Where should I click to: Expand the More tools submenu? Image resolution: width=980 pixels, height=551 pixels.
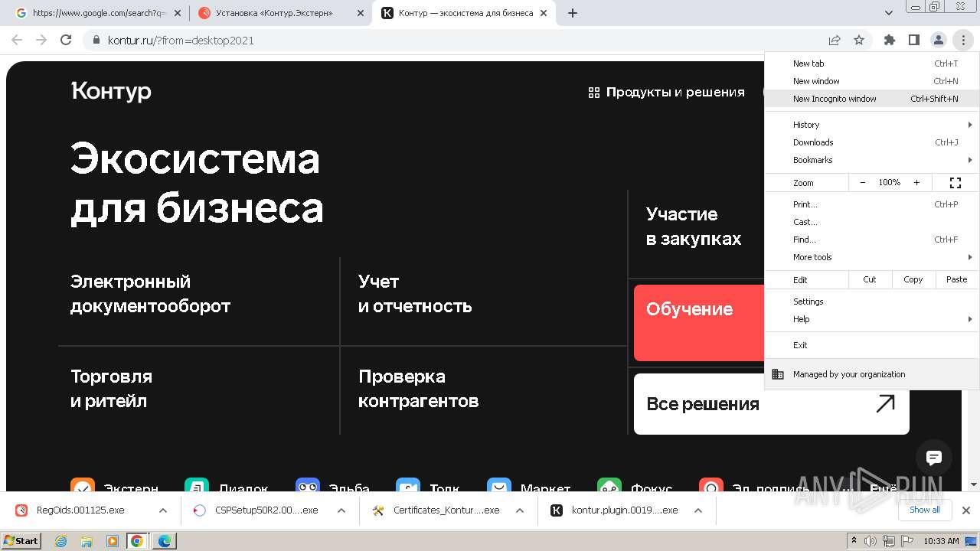[871, 257]
